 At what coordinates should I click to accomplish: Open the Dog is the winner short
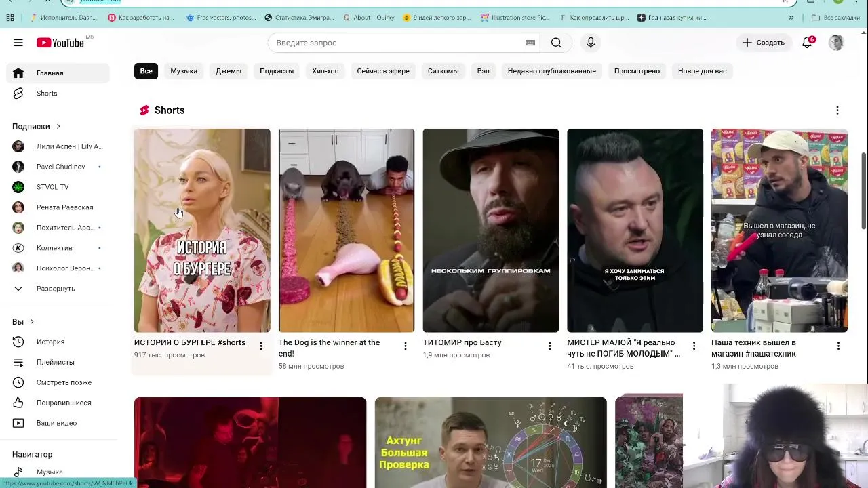(347, 230)
